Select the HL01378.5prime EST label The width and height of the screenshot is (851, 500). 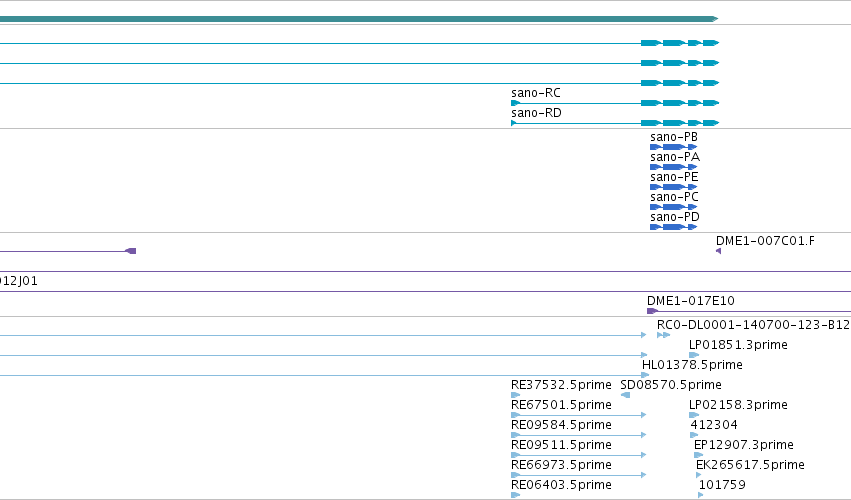pyautogui.click(x=692, y=365)
